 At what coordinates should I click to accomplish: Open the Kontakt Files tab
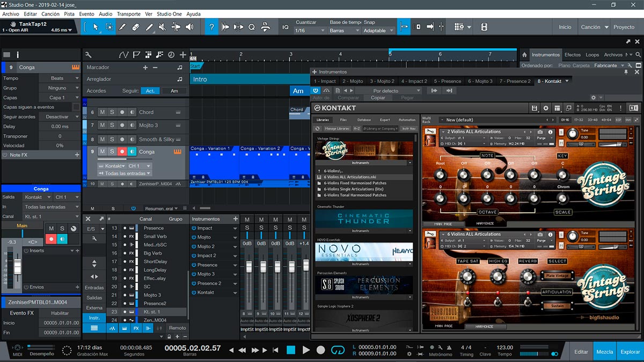click(x=343, y=120)
